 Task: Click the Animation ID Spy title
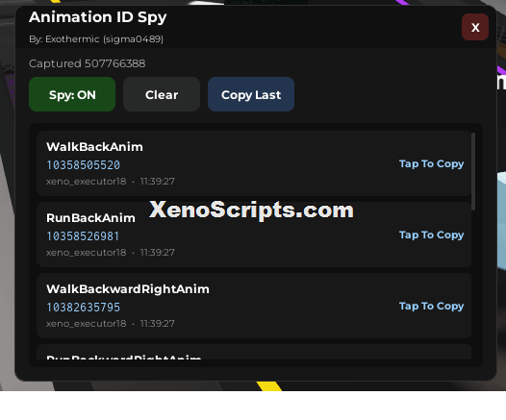point(98,17)
